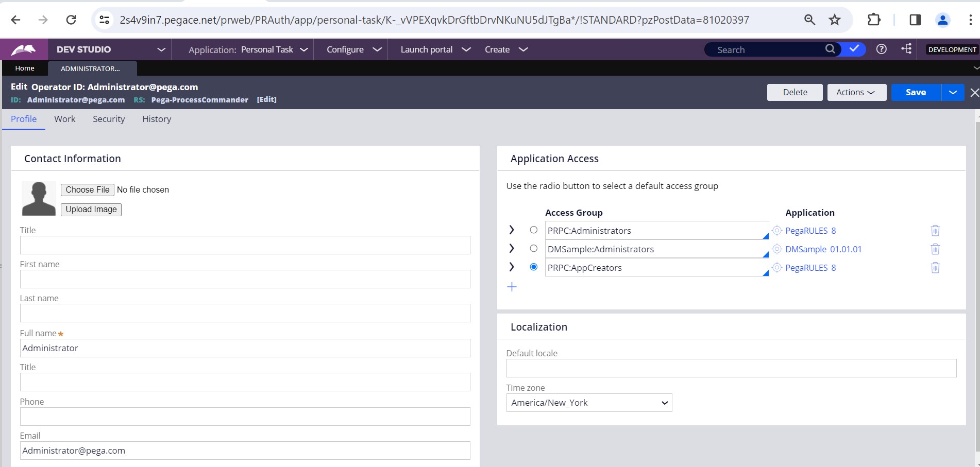
Task: Click the Email input field
Action: coord(245,451)
